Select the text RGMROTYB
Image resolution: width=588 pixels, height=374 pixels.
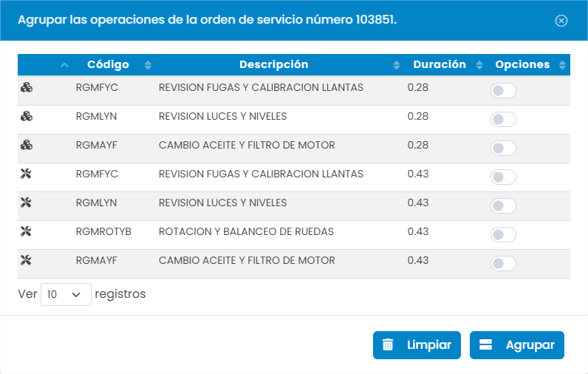coord(103,232)
